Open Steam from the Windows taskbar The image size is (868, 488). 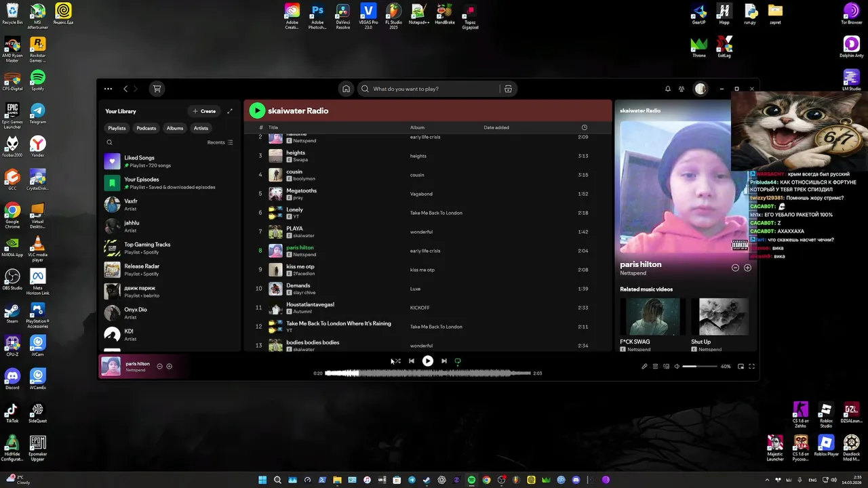[427, 480]
